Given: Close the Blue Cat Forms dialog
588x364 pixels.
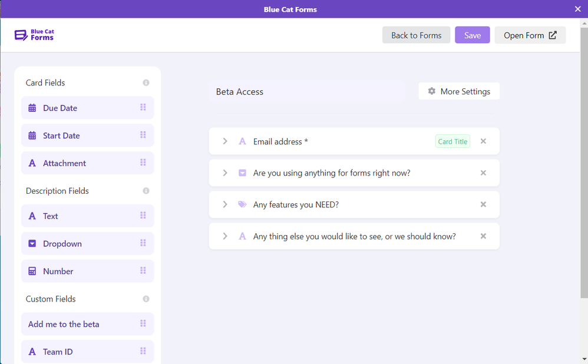Looking at the screenshot, I should coord(577,9).
